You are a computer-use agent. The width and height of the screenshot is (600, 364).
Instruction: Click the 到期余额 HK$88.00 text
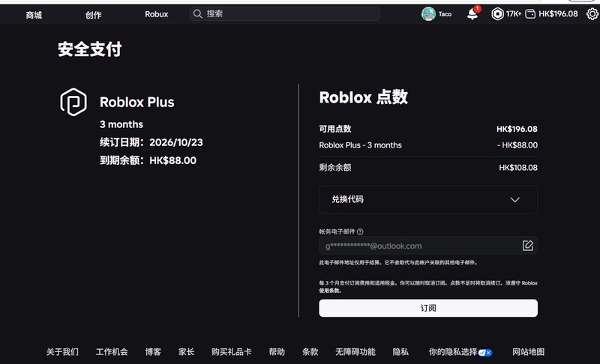click(148, 160)
